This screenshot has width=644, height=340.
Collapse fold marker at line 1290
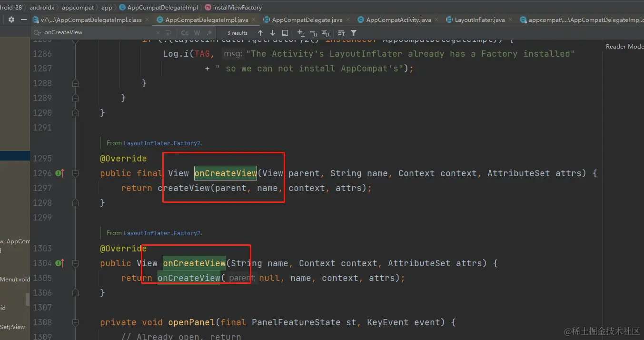75,113
